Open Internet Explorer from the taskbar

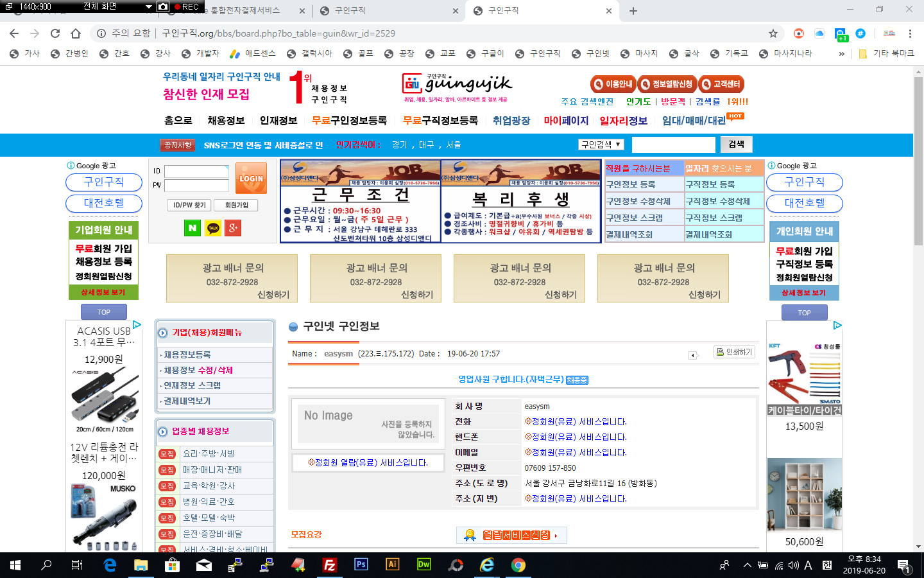pyautogui.click(x=487, y=565)
